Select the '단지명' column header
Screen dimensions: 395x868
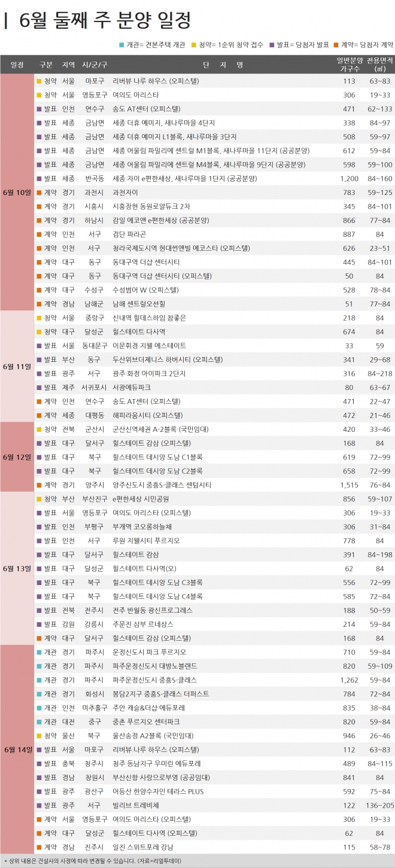click(x=223, y=65)
